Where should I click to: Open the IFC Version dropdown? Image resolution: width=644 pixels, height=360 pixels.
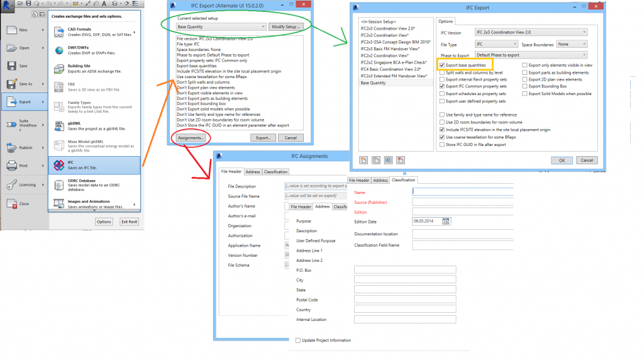click(531, 32)
